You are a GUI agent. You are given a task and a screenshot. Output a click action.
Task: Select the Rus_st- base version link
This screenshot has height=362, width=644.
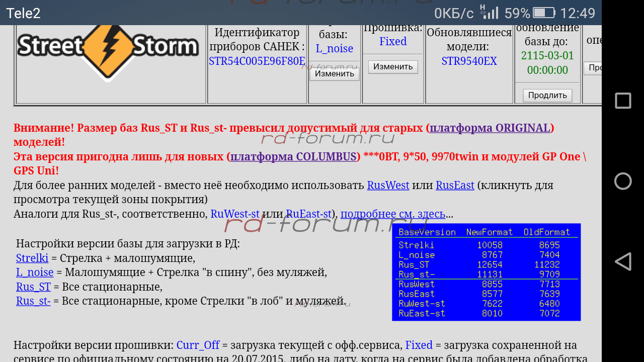tap(33, 301)
